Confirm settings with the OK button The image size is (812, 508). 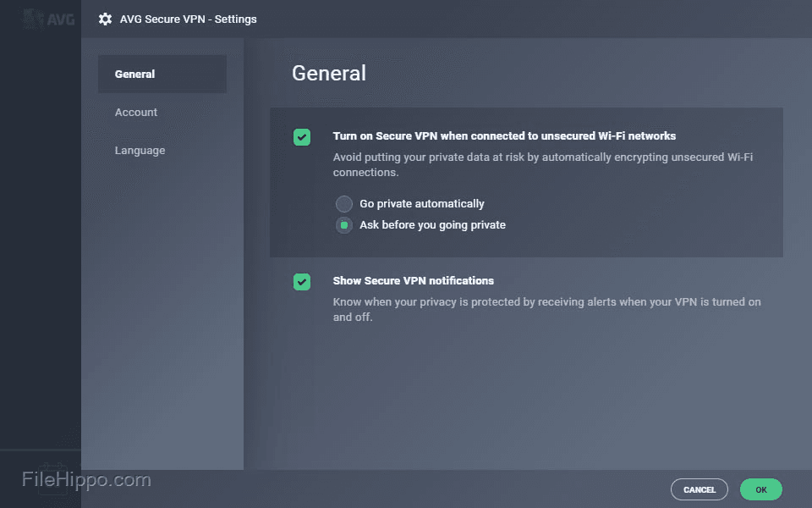pos(760,489)
